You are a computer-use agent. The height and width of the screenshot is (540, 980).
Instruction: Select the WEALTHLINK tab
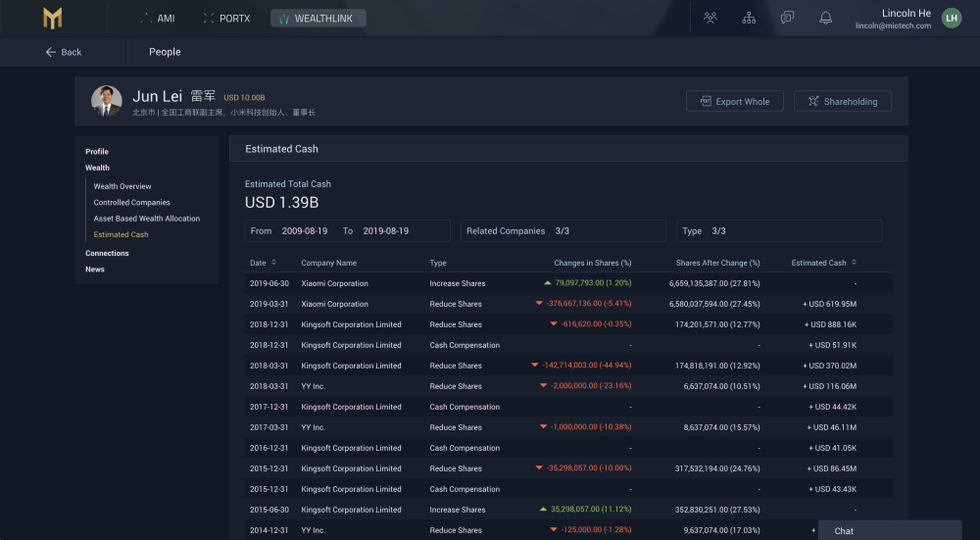pyautogui.click(x=318, y=18)
